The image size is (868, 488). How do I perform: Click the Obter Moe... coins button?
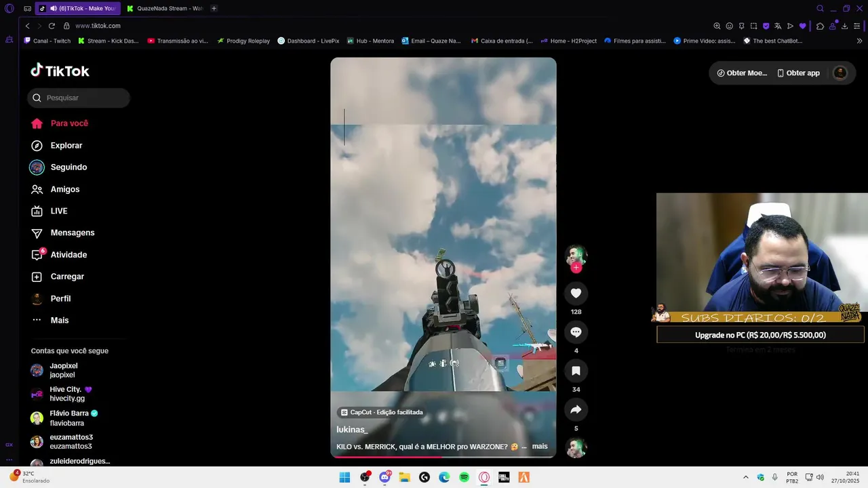click(x=742, y=73)
